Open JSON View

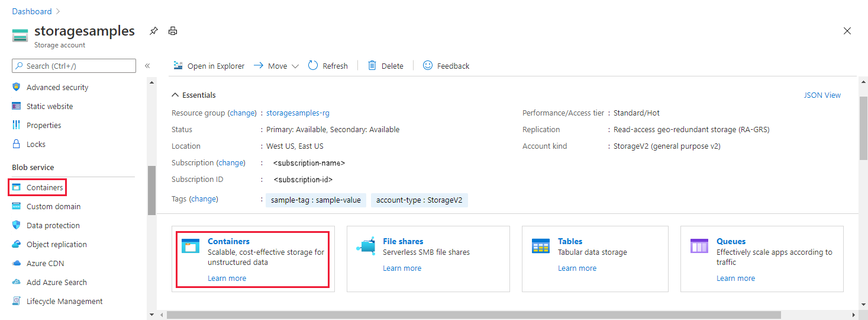click(x=822, y=95)
